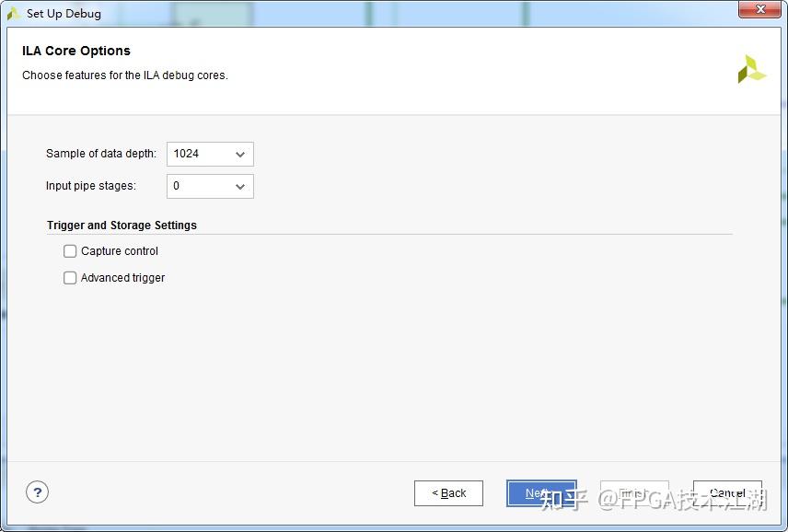
Task: Expand the Sample of data depth dropdown arrow
Action: pyautogui.click(x=240, y=155)
